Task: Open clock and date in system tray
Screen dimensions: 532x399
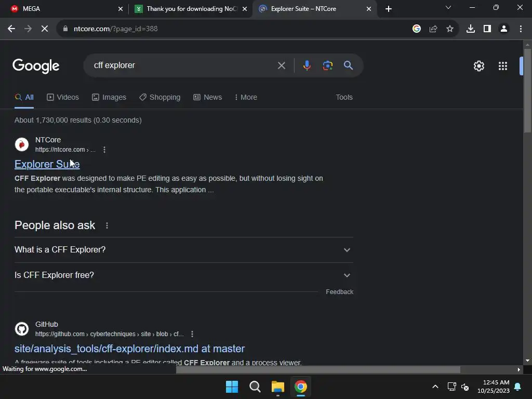Action: pyautogui.click(x=494, y=387)
